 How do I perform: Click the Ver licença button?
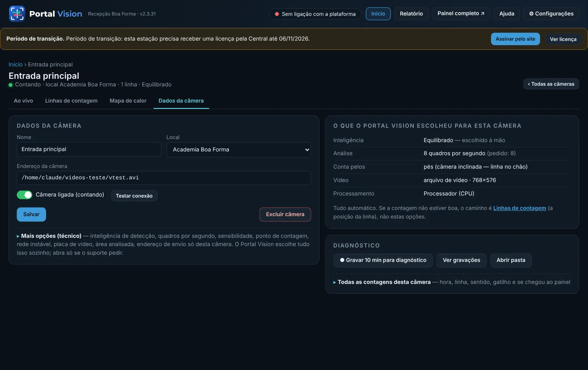(563, 39)
